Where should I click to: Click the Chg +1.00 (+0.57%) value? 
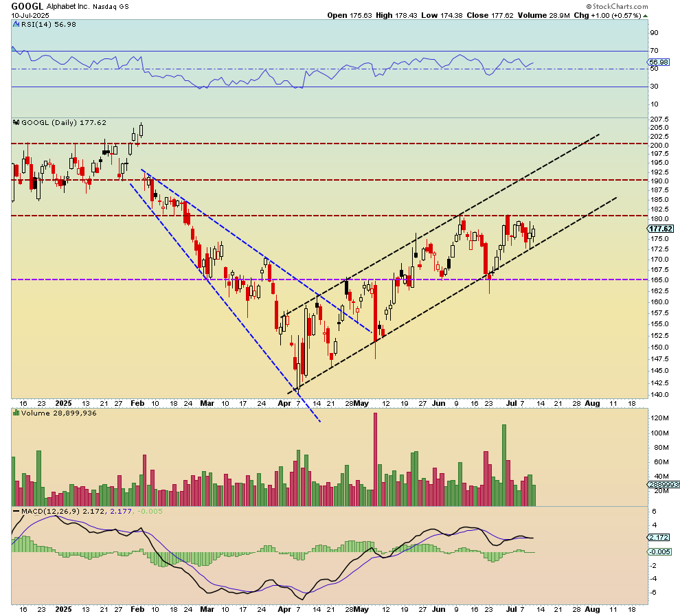click(607, 15)
